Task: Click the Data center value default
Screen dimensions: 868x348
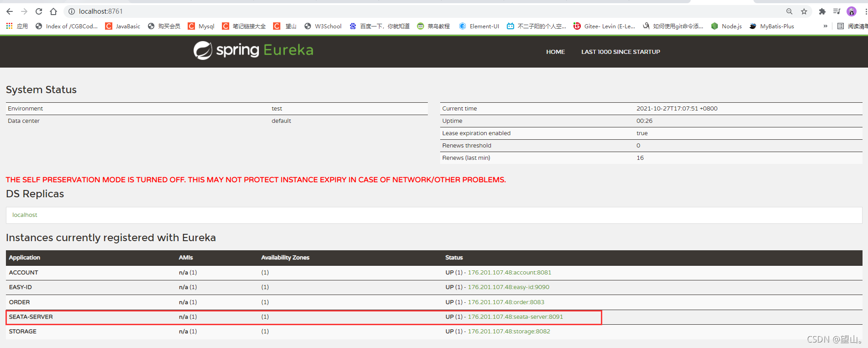Action: (x=281, y=121)
